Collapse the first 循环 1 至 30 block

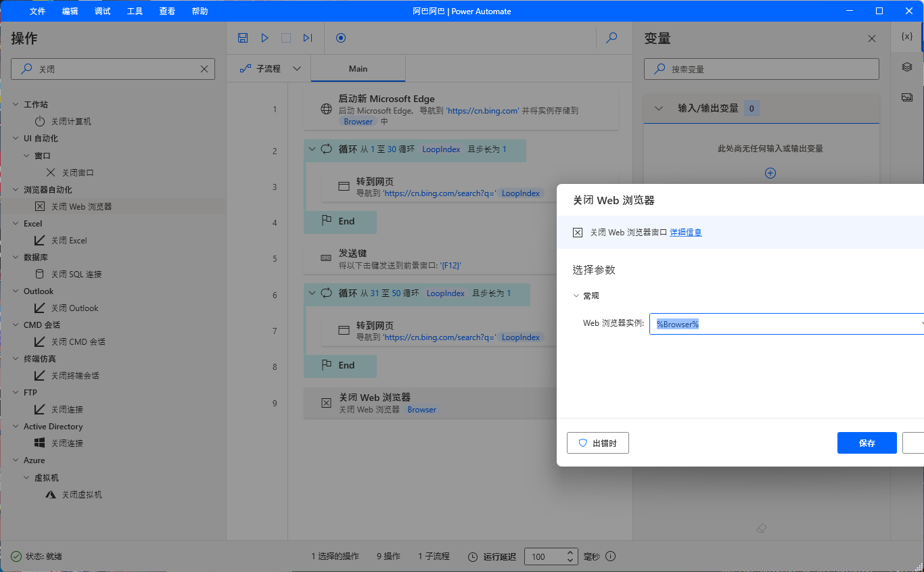[x=313, y=149]
